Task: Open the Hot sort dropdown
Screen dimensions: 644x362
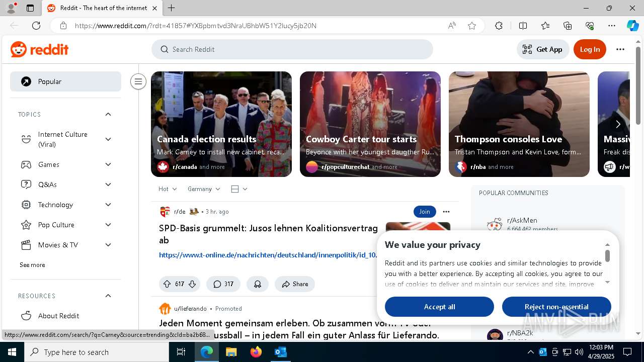Action: pyautogui.click(x=168, y=189)
